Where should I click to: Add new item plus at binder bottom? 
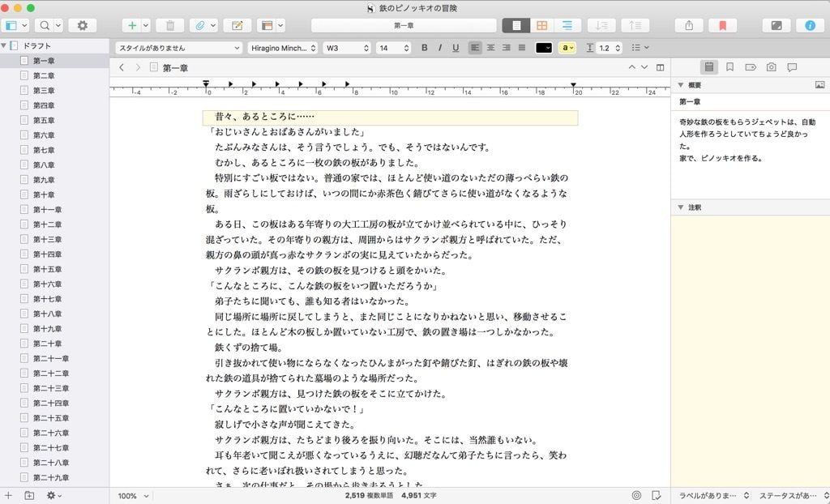pyautogui.click(x=8, y=496)
